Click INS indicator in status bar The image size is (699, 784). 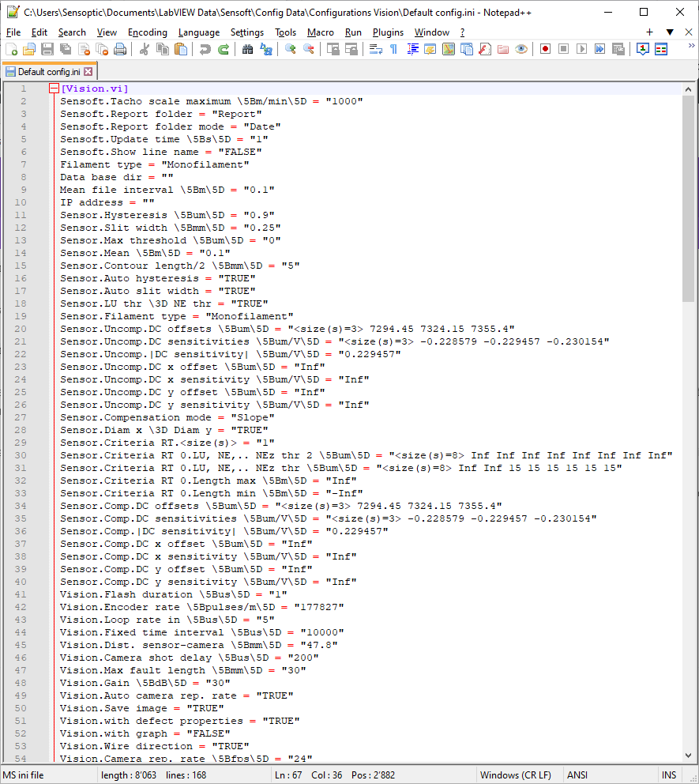(x=668, y=775)
